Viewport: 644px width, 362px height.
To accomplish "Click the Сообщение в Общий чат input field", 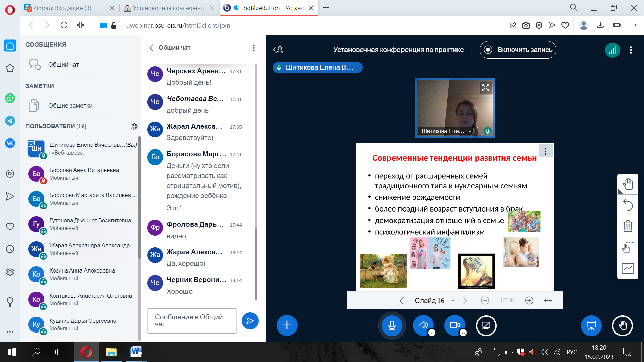I will pos(192,321).
